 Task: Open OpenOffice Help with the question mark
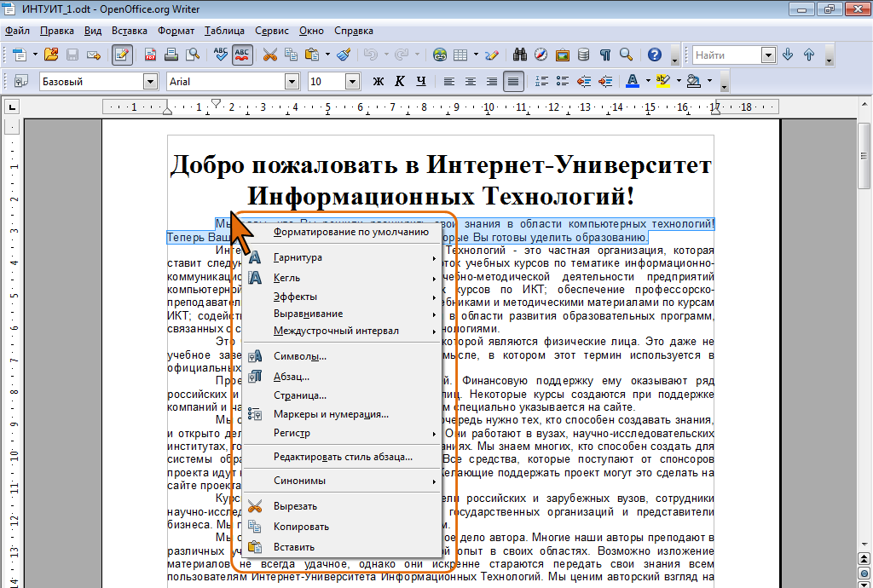tap(655, 55)
